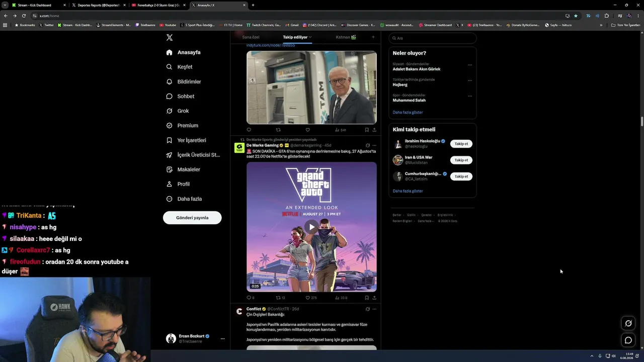Expand the Daha fazla sidebar menu

click(184, 199)
